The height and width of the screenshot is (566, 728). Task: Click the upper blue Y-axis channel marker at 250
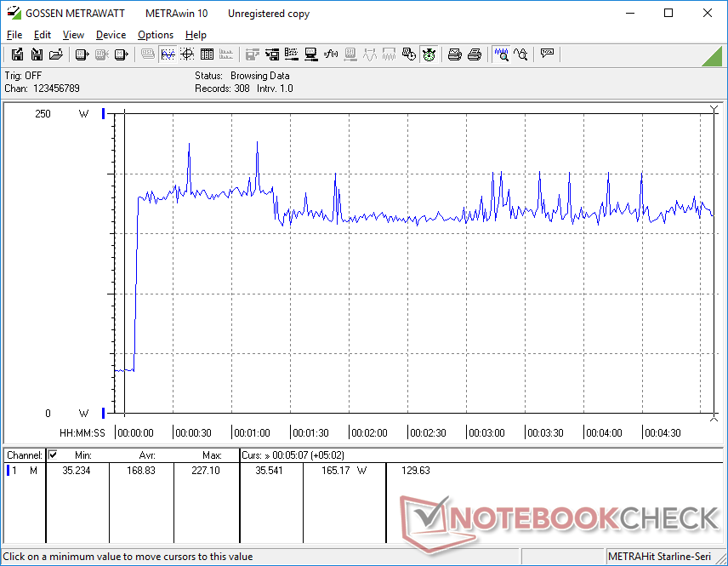point(104,113)
